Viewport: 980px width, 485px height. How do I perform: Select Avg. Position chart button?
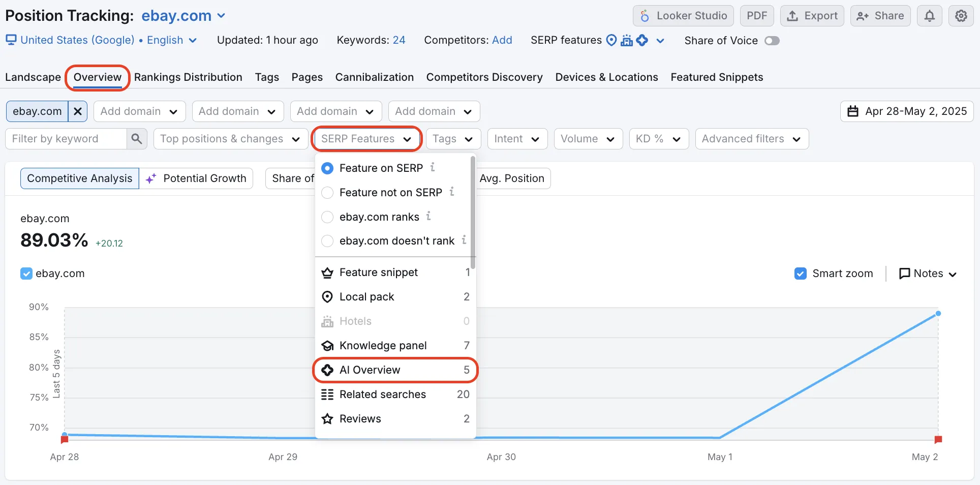point(512,178)
